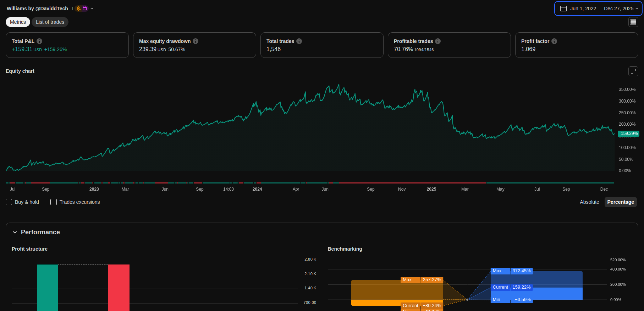
Task: Switch equity chart to Absolute values
Action: 589,202
